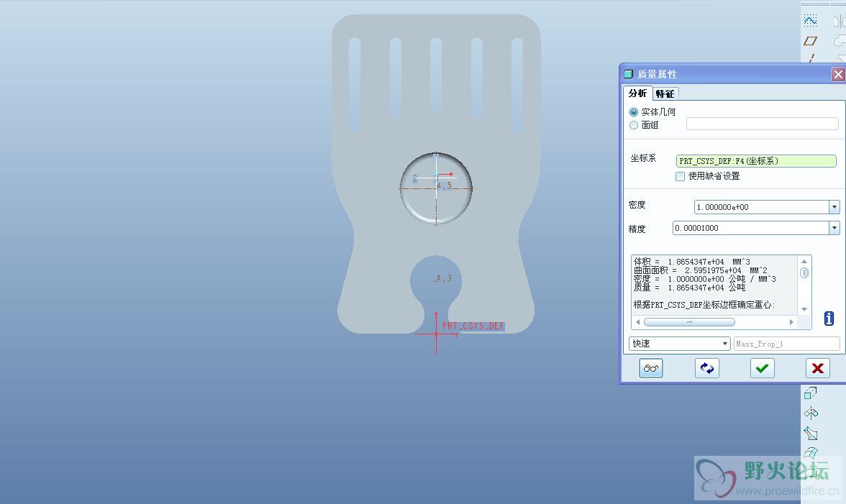Click the PRT_CSYS_DEF:F4 coordinate system field

(x=756, y=160)
